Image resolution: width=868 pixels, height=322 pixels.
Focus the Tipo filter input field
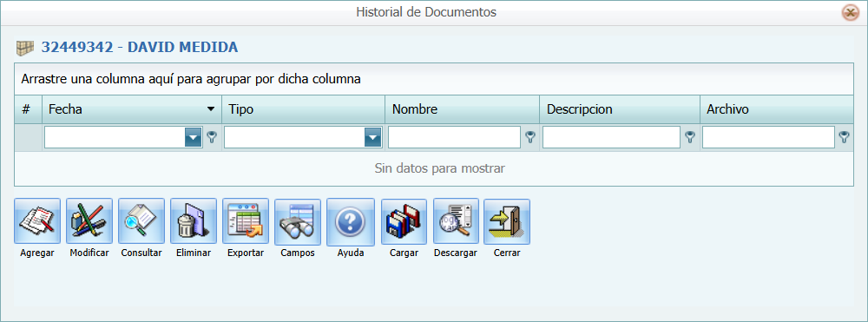click(294, 137)
